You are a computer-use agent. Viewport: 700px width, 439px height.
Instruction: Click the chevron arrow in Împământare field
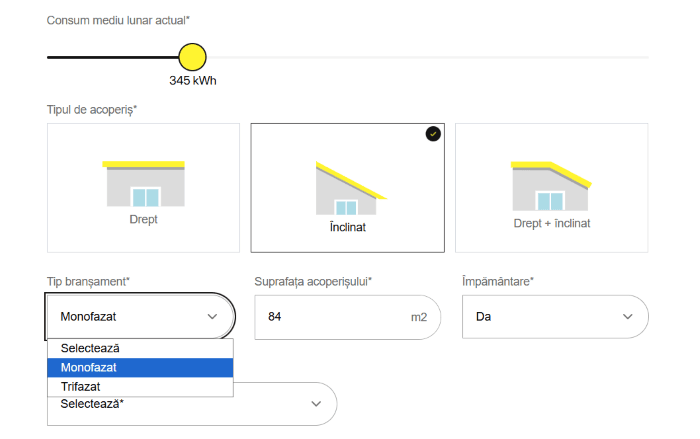pyautogui.click(x=628, y=316)
